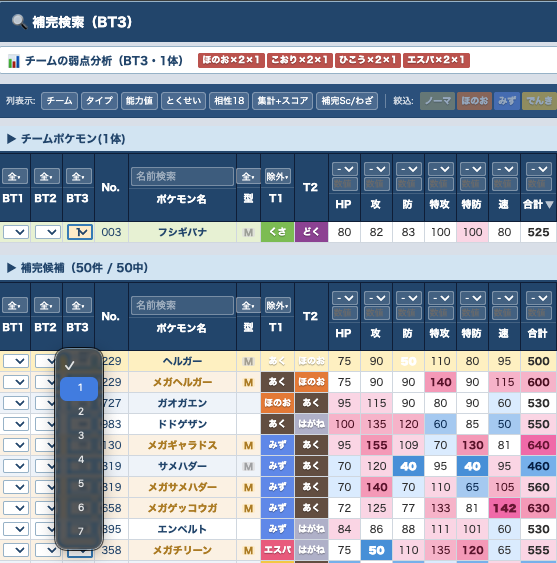Open the HP comparison dropdown in team table
The image size is (557, 563).
345,169
